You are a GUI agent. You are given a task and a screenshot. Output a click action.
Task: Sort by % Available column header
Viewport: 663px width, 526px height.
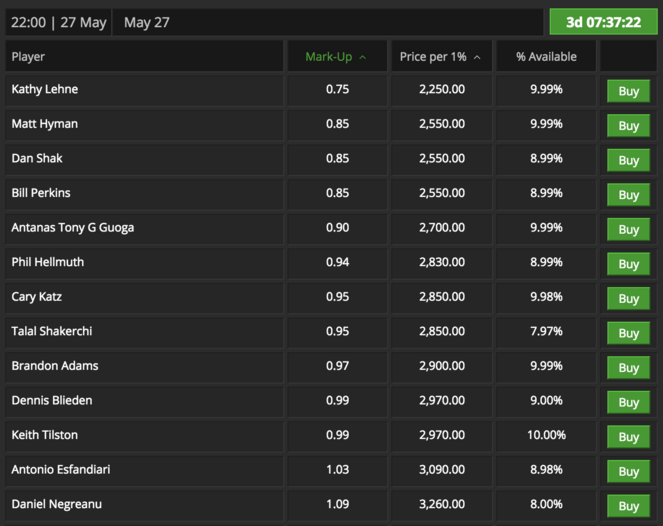pyautogui.click(x=546, y=57)
